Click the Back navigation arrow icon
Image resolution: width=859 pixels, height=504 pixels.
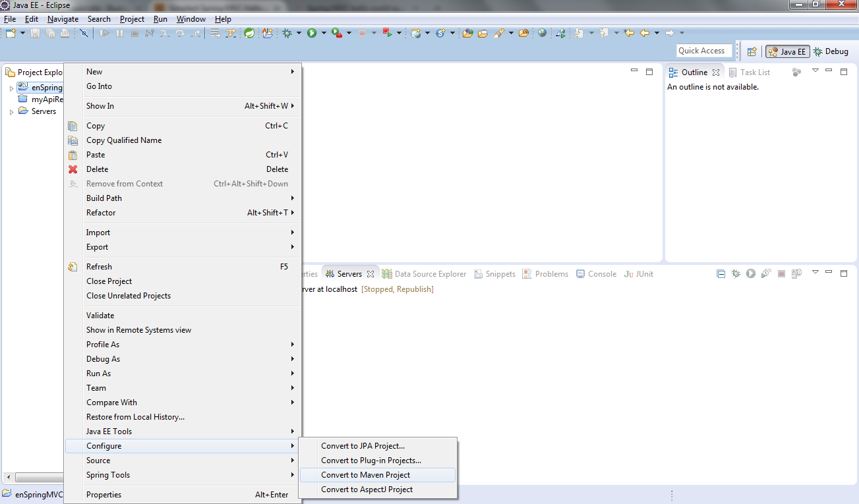click(645, 33)
